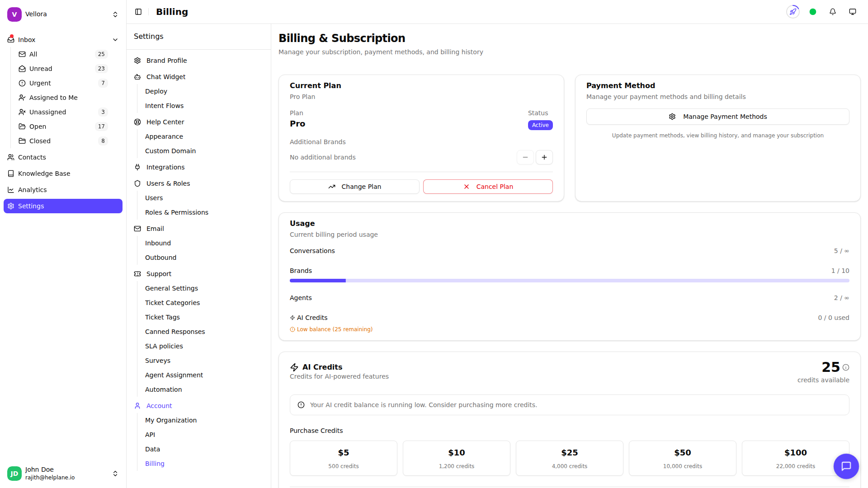The height and width of the screenshot is (488, 868).
Task: Toggle the sidebar panel icon
Action: (x=138, y=12)
